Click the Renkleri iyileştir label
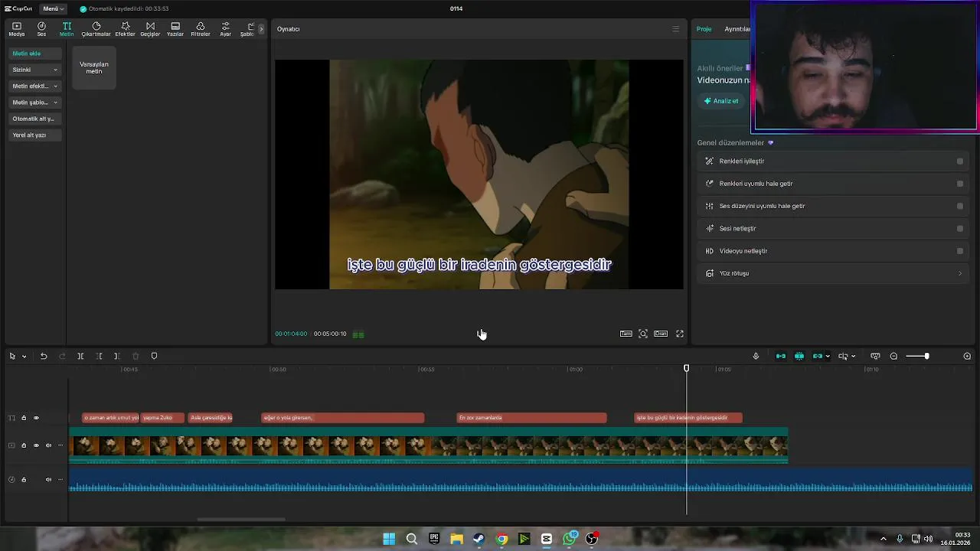Screen dimensions: 980x551 pos(742,161)
